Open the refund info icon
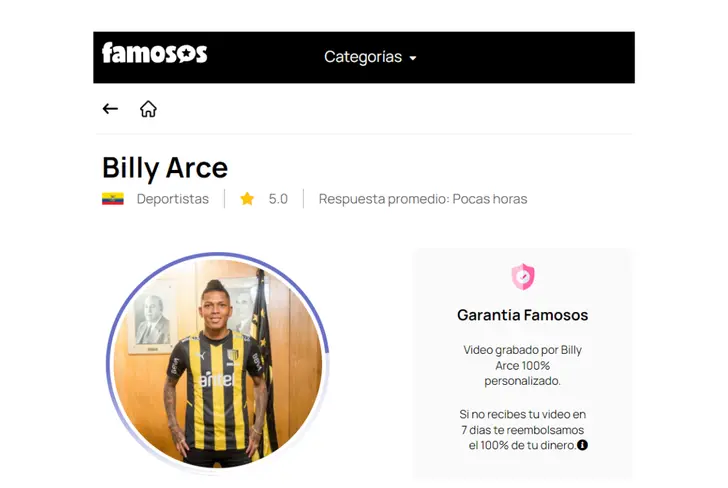This screenshot has height=488, width=728. (x=582, y=445)
